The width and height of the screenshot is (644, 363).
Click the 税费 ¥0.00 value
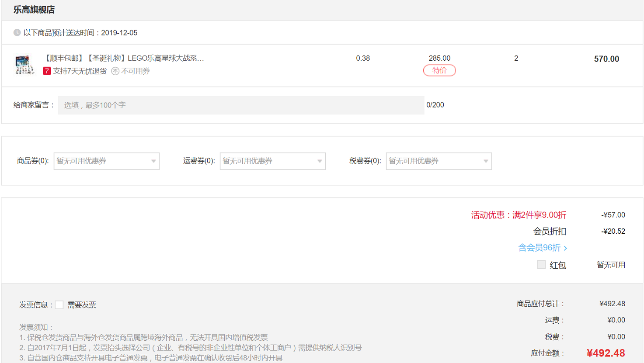[616, 337]
